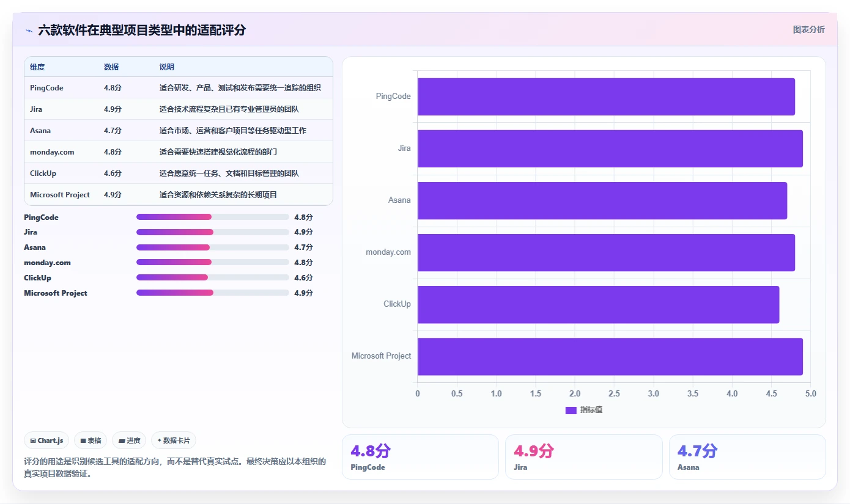The height and width of the screenshot is (504, 850).
Task: Click the blue icon beside the page title
Action: [x=29, y=30]
